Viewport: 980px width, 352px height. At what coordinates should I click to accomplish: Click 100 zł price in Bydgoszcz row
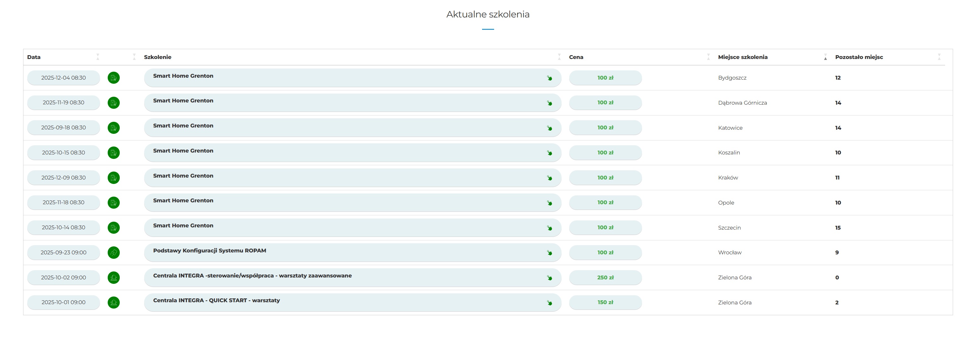coord(605,78)
